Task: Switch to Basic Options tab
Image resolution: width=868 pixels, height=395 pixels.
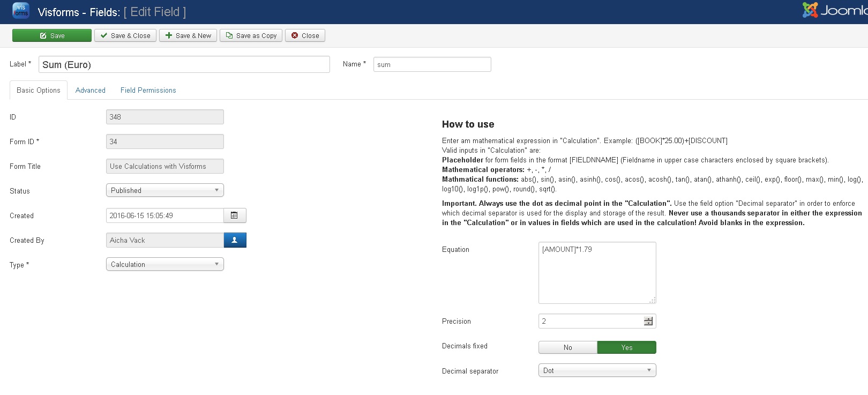Action: point(39,90)
